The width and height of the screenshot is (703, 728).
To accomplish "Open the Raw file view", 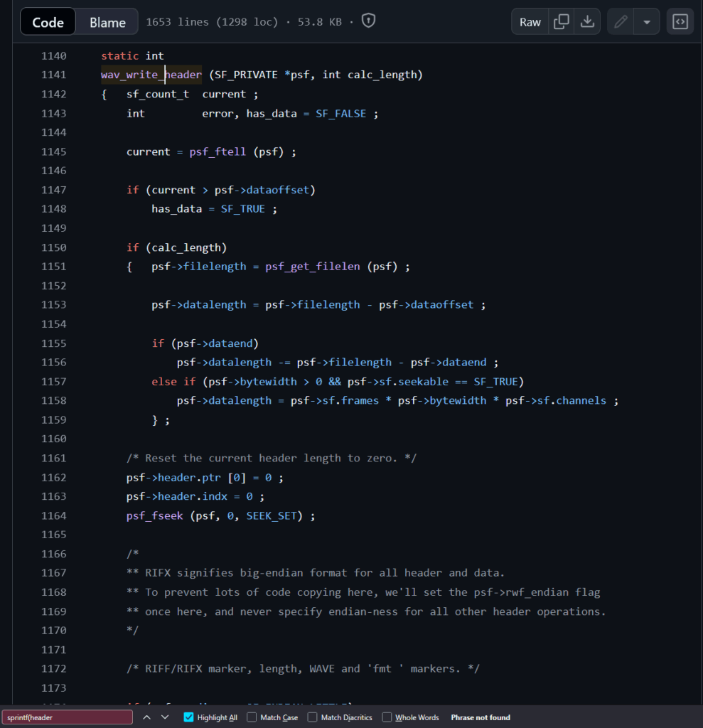I will click(x=530, y=21).
